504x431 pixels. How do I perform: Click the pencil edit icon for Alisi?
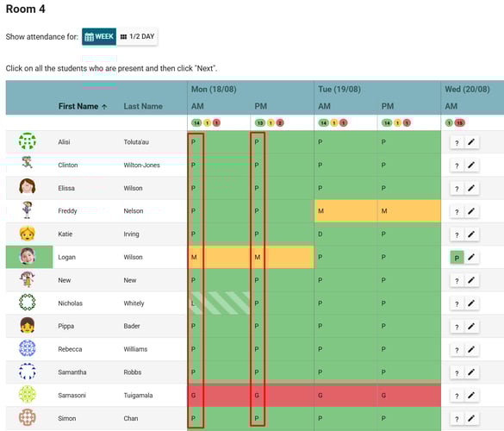click(x=471, y=142)
